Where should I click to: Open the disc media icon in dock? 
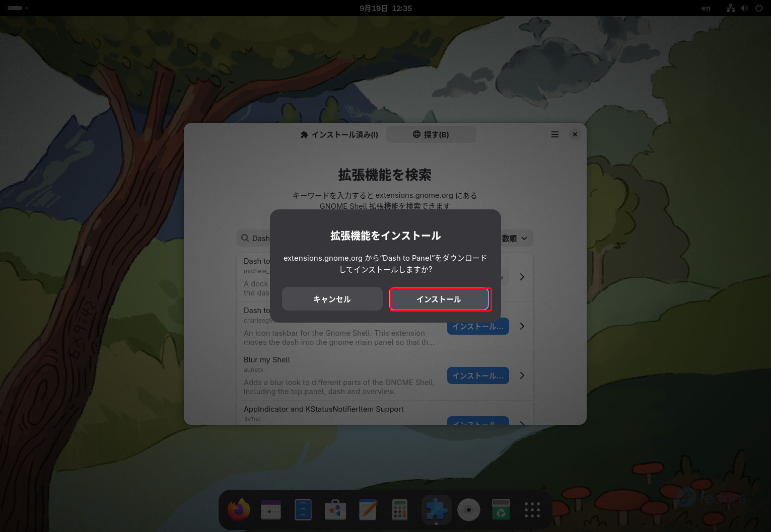469,510
